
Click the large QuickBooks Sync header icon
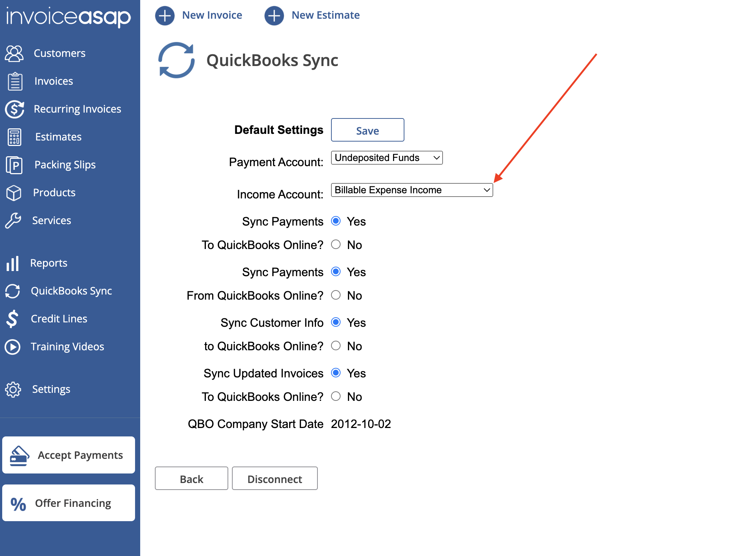point(176,60)
